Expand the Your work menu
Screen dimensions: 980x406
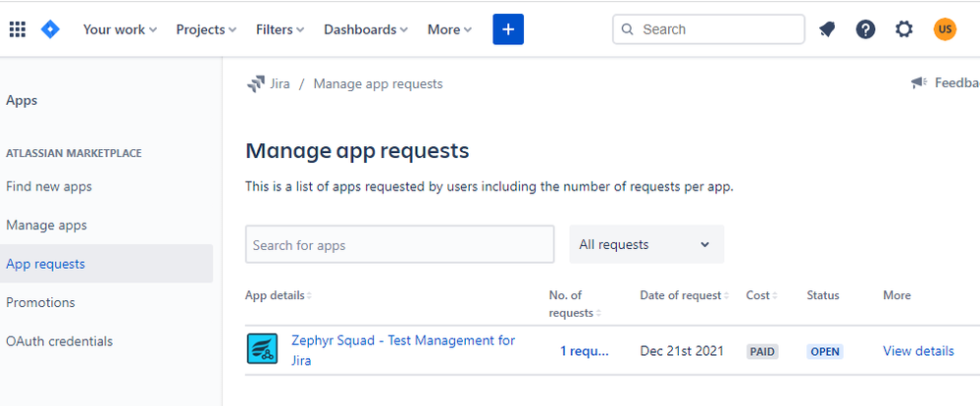(120, 29)
